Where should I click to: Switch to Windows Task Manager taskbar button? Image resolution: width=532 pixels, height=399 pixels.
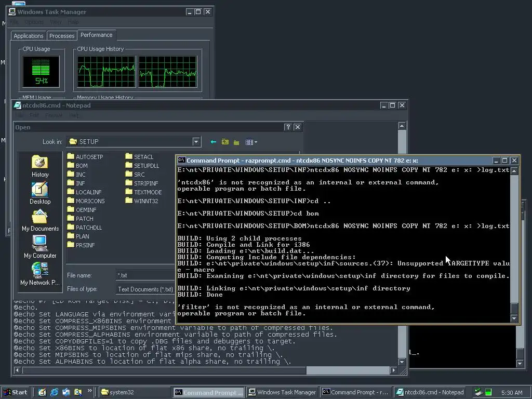[x=282, y=392]
